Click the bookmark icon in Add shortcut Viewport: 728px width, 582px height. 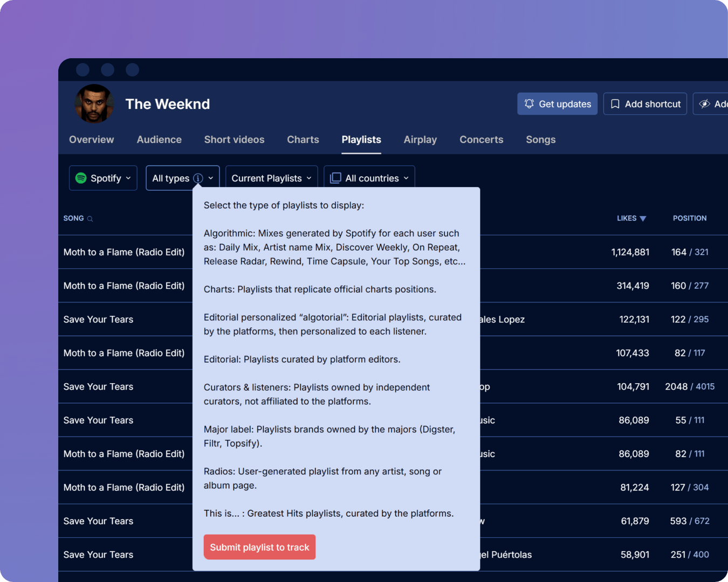(615, 104)
